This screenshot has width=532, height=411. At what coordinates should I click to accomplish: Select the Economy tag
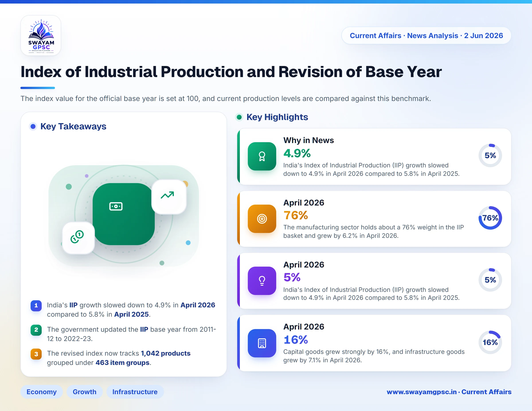tap(42, 392)
